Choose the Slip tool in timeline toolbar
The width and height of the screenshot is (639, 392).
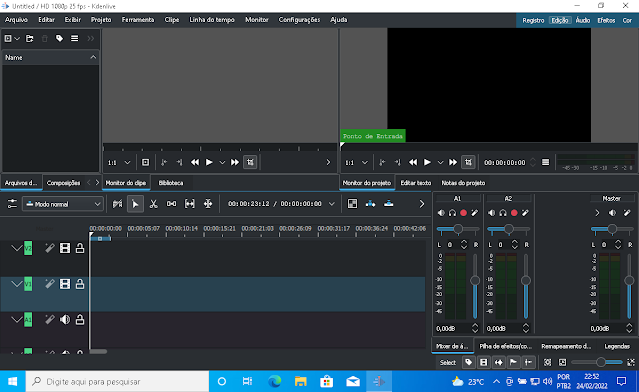(190, 204)
